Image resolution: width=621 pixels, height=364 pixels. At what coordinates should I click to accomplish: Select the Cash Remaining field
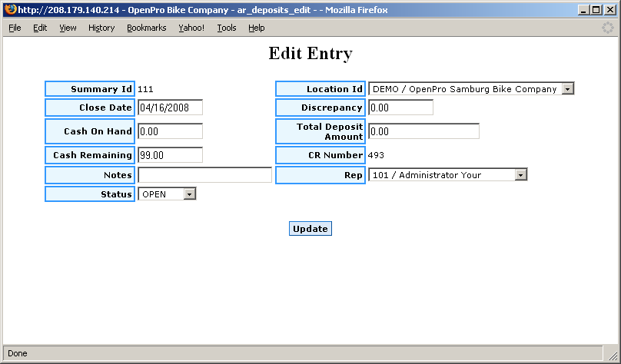click(170, 155)
